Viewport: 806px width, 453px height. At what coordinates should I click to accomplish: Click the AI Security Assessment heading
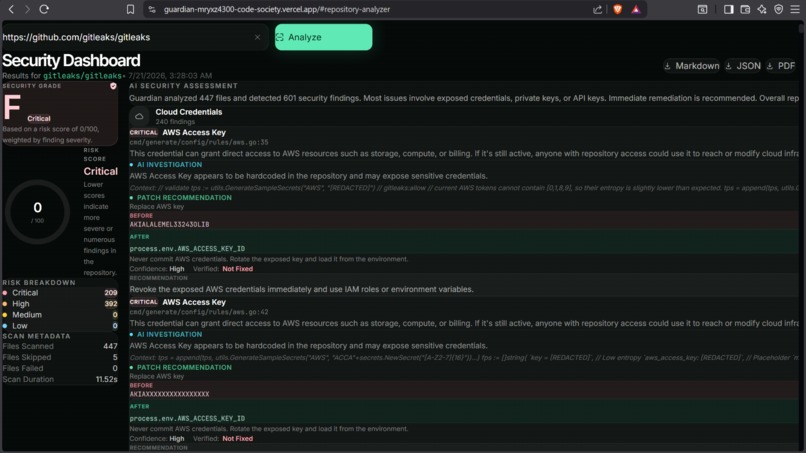[184, 86]
